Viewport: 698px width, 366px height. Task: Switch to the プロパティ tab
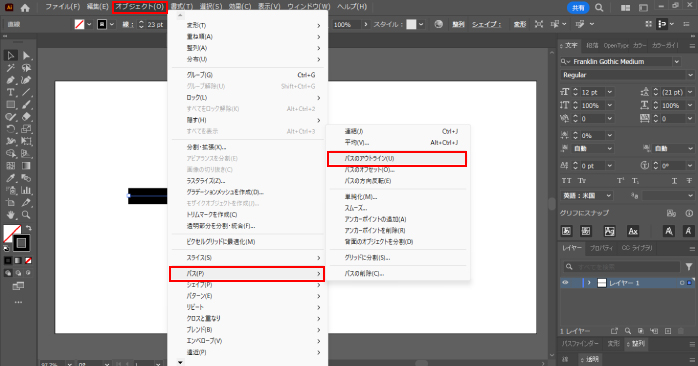(601, 248)
